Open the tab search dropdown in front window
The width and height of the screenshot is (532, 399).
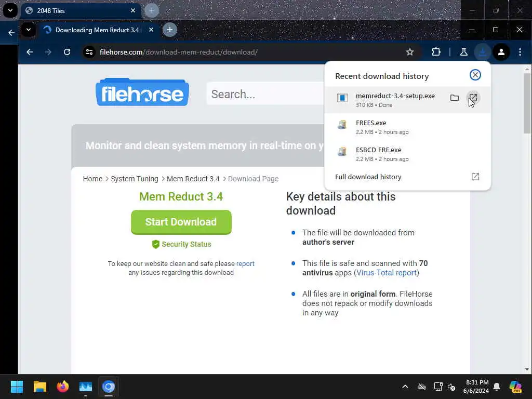(29, 30)
